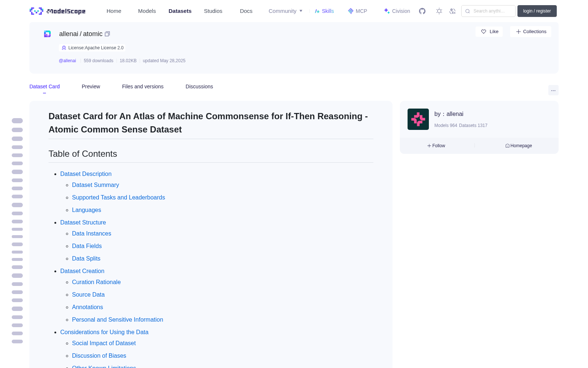Click the Datasets 1317 count text
588x368 pixels.
point(473,125)
